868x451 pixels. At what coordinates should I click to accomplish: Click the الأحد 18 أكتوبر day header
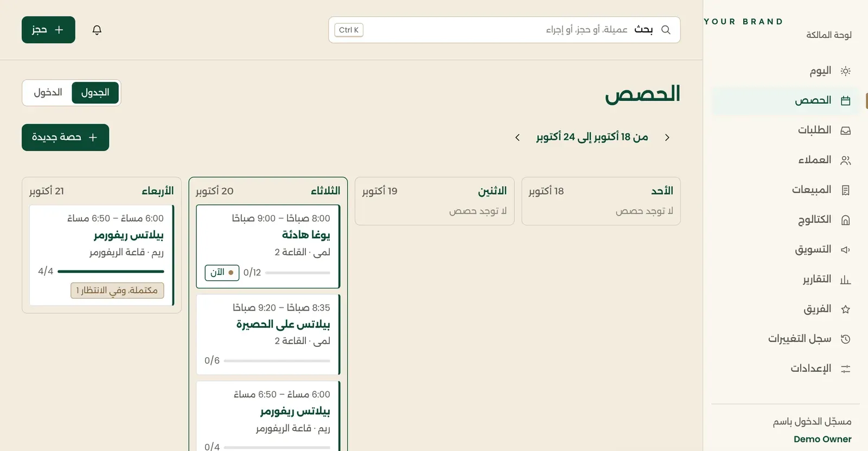pos(601,191)
